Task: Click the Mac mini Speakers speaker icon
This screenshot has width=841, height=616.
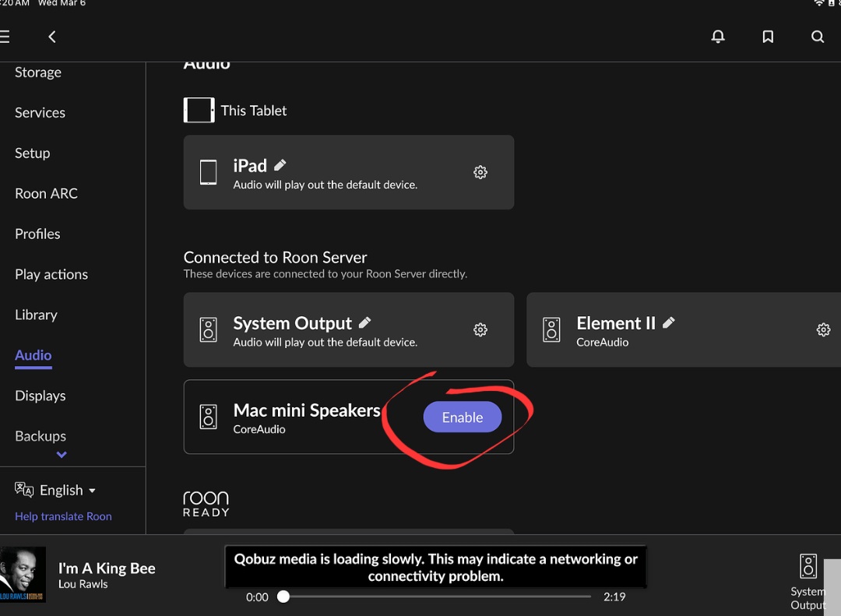Action: point(208,417)
